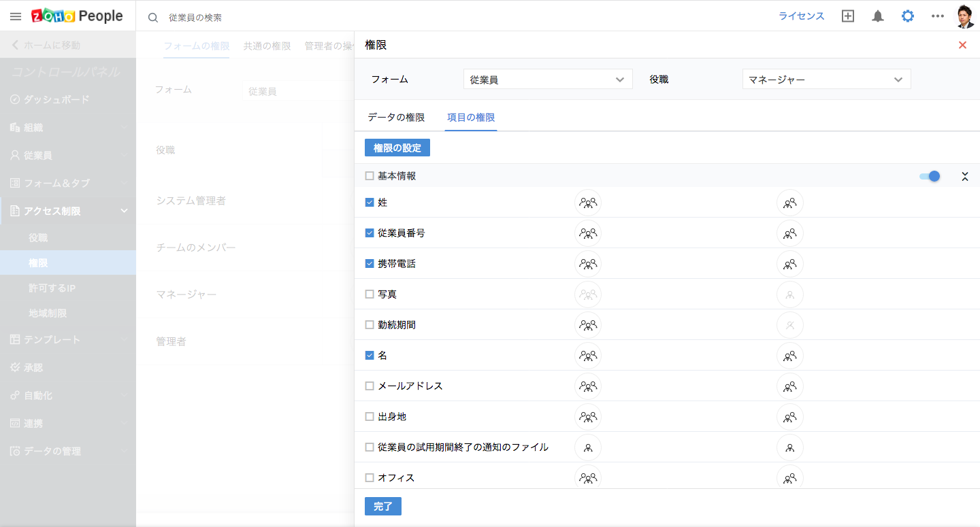
Task: Uncheck the 従業員番号 checkbox
Action: pyautogui.click(x=370, y=233)
